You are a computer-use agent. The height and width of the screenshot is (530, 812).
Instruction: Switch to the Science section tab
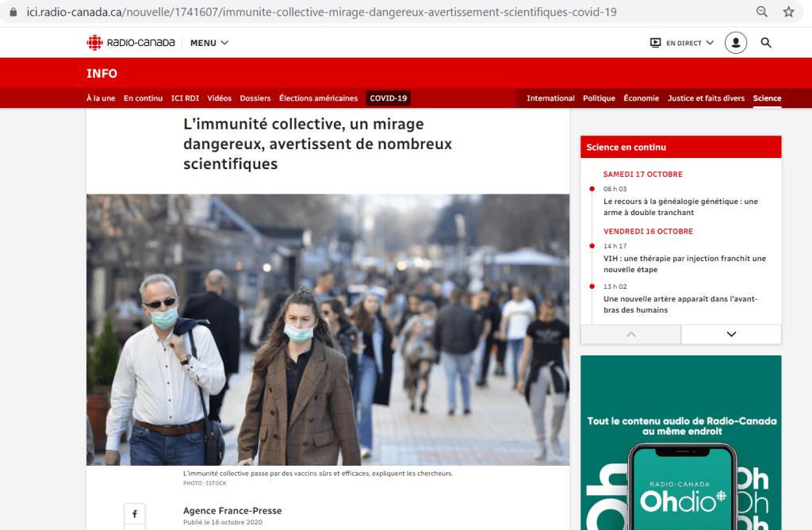(x=767, y=98)
